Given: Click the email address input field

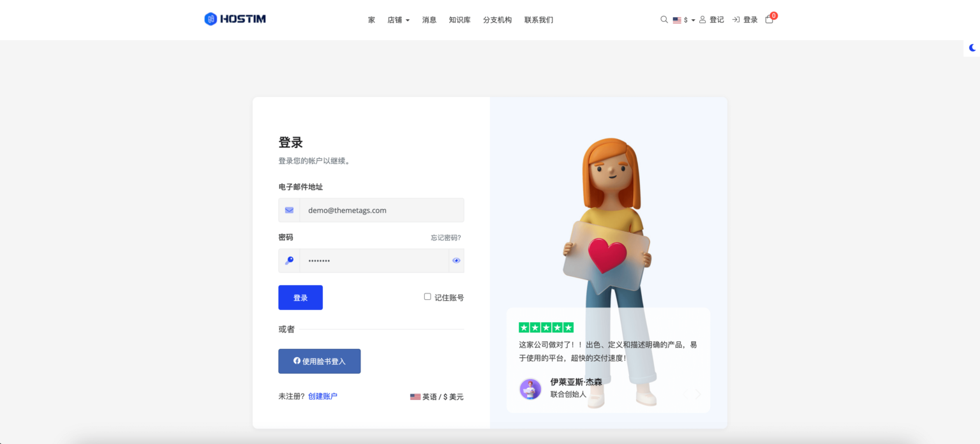Looking at the screenshot, I should click(382, 210).
